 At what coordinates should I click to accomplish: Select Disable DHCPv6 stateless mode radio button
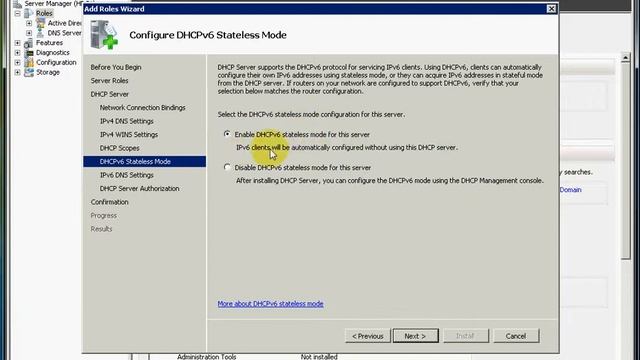click(x=227, y=167)
